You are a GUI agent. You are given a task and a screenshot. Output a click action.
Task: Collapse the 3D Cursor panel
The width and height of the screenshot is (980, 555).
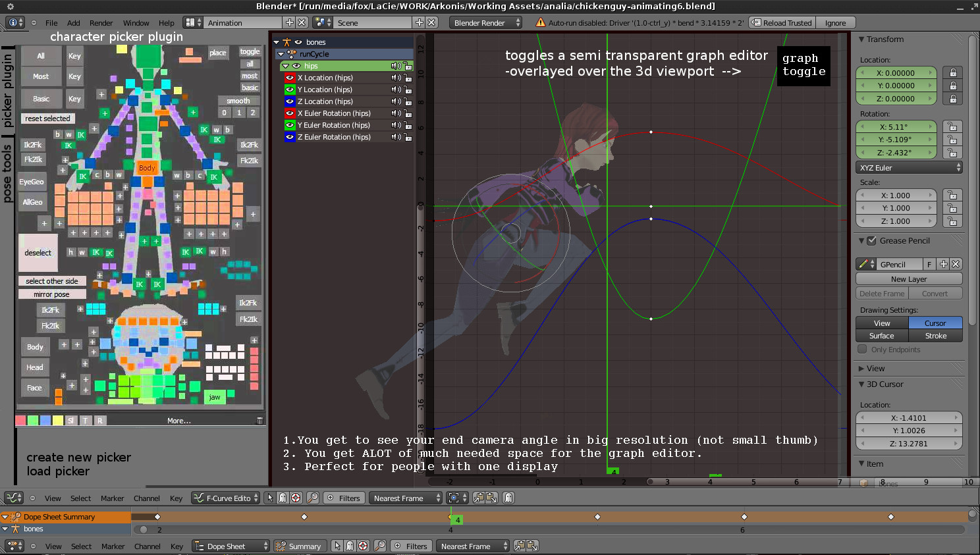tap(861, 384)
